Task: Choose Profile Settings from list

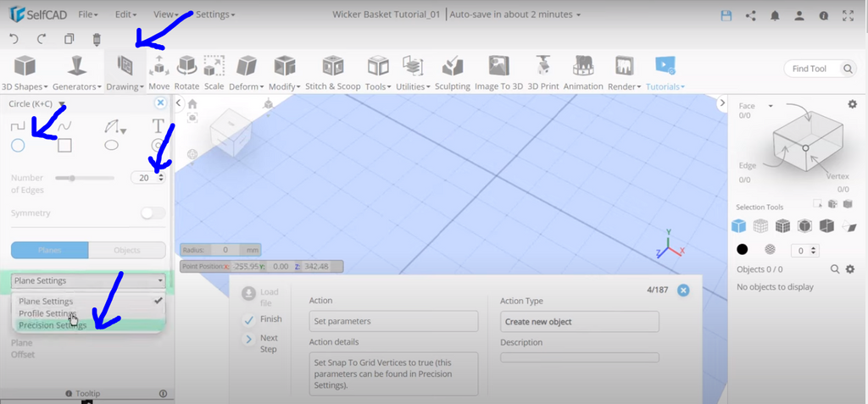Action: (x=88, y=313)
